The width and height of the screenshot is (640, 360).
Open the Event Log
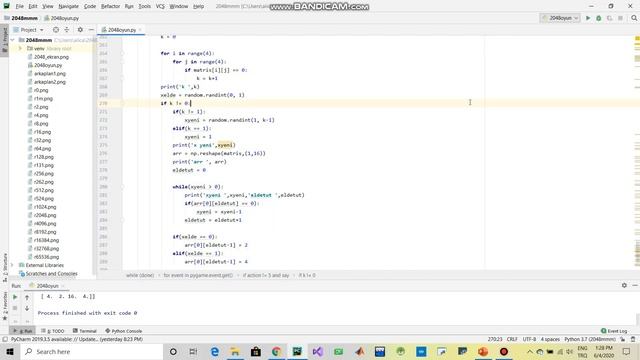coord(614,331)
